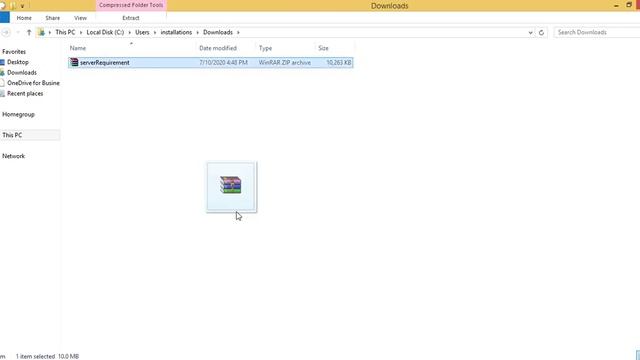Click the Downloads sidebar icon
640x360 pixels.
(x=2, y=72)
